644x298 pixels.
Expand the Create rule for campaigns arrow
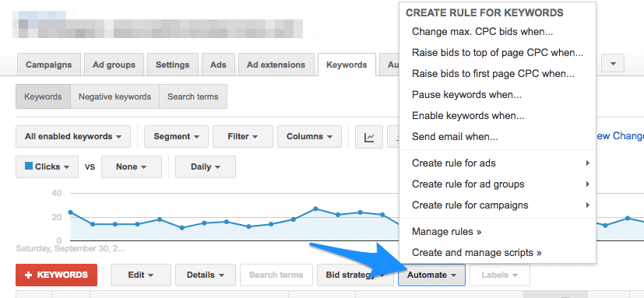pyautogui.click(x=588, y=205)
